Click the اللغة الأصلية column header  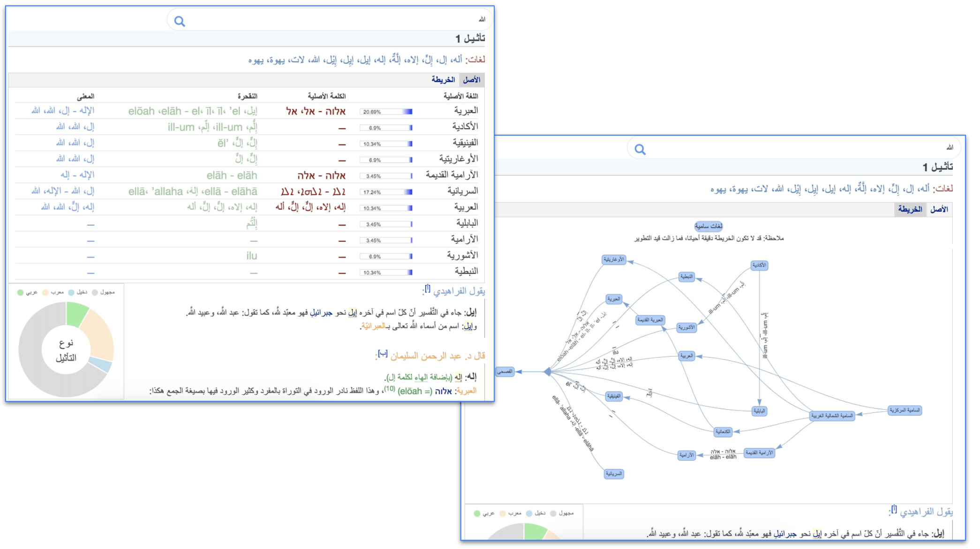pos(460,96)
